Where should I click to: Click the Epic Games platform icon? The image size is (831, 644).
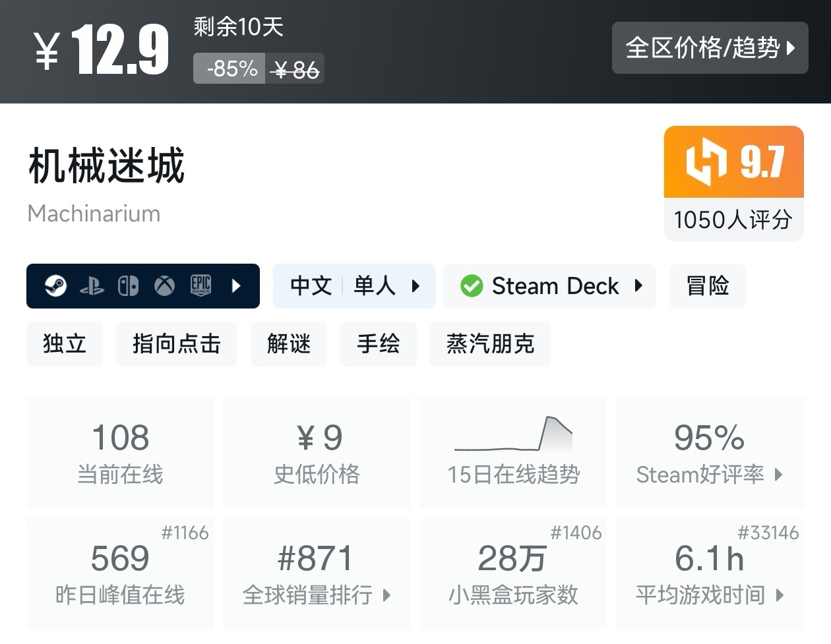coord(200,285)
